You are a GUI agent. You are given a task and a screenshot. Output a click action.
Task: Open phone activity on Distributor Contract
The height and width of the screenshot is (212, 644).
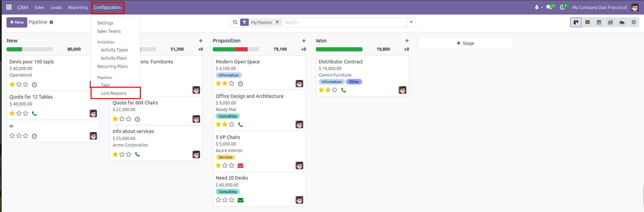pyautogui.click(x=344, y=90)
